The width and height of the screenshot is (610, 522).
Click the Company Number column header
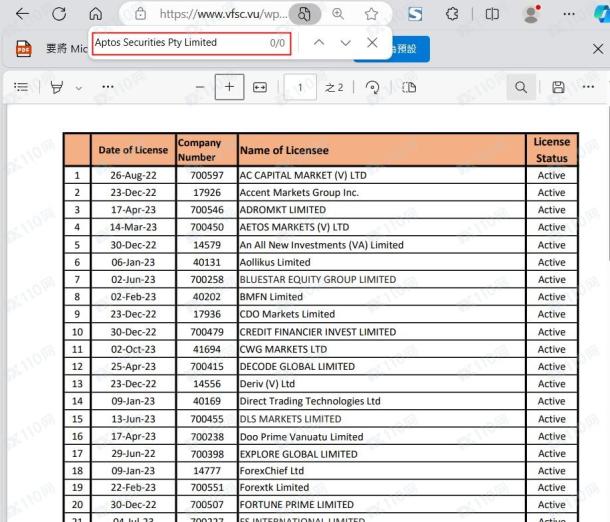point(207,150)
